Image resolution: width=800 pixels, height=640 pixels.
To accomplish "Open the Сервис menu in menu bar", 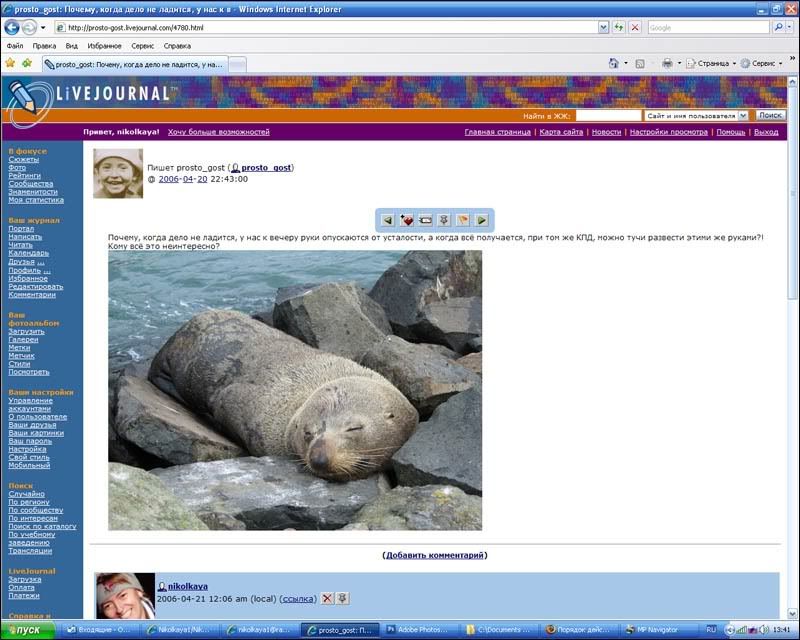I will coord(143,46).
